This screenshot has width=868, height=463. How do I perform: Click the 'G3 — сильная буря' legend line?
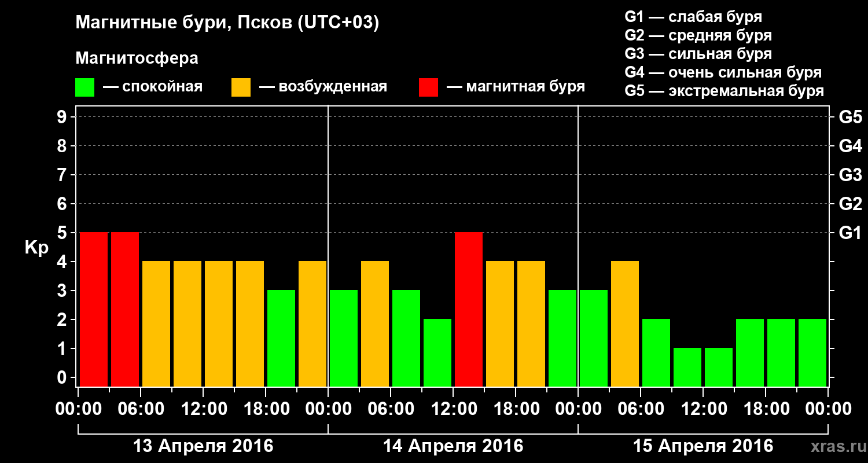(698, 54)
